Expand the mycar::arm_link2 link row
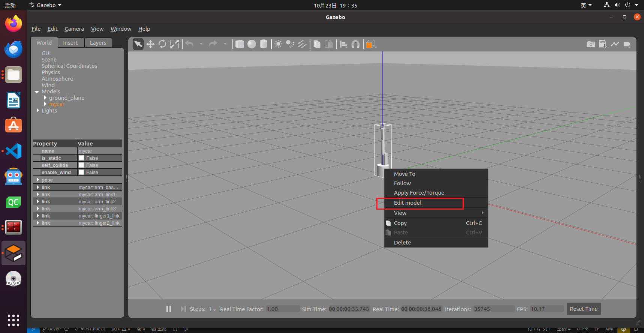Screen dimensions: 644x333 [38, 201]
